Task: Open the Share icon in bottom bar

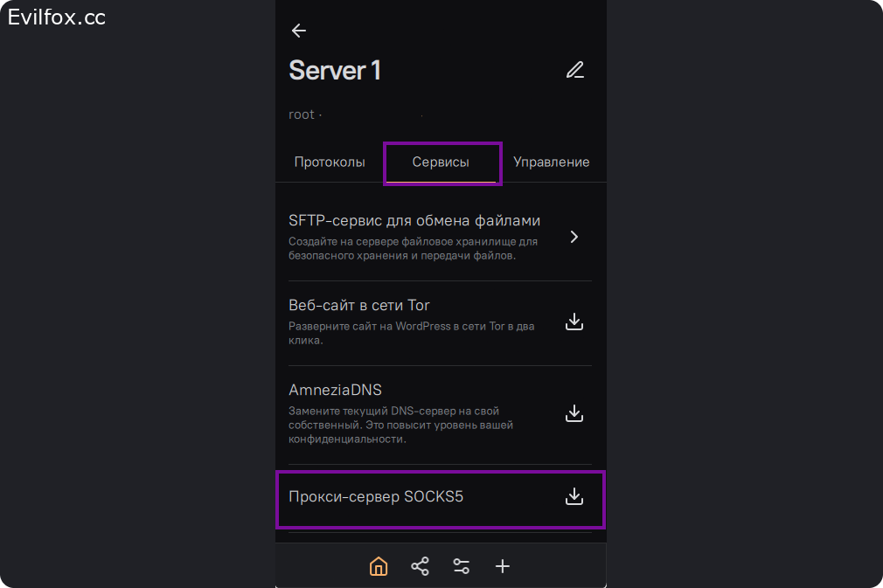Action: click(420, 566)
